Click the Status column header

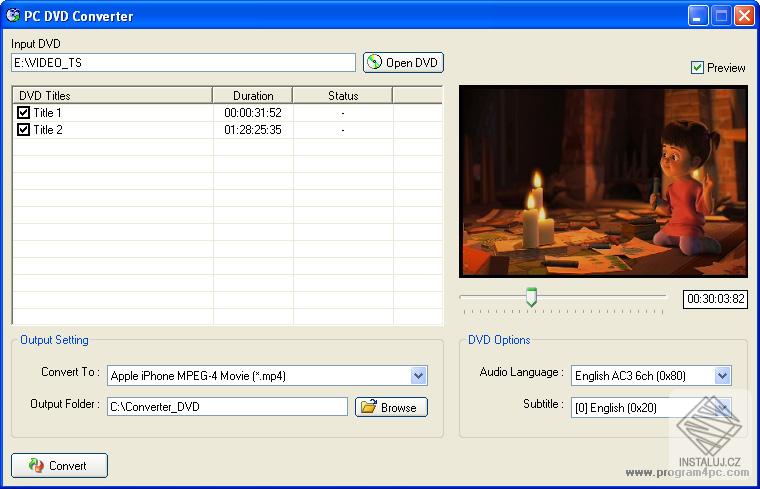tap(343, 95)
